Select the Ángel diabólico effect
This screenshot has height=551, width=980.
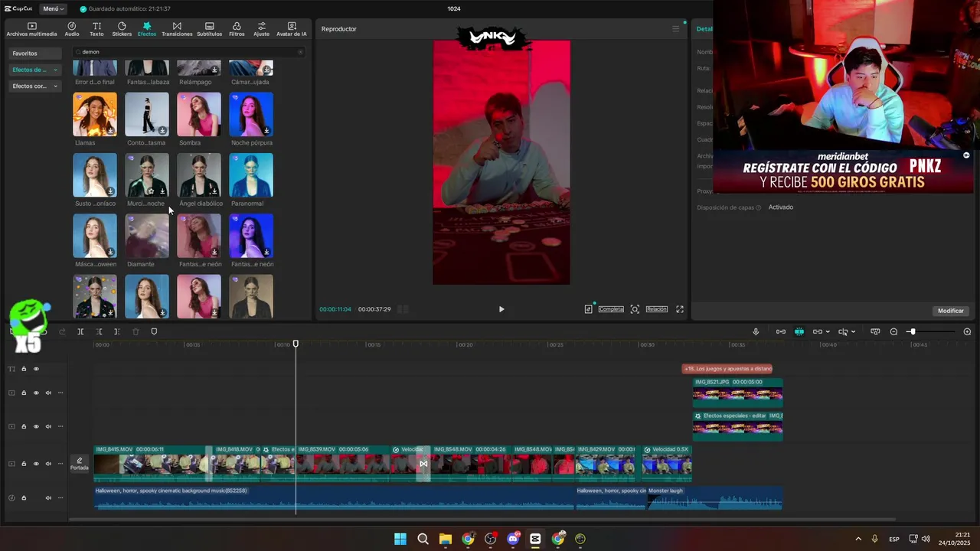pos(199,175)
